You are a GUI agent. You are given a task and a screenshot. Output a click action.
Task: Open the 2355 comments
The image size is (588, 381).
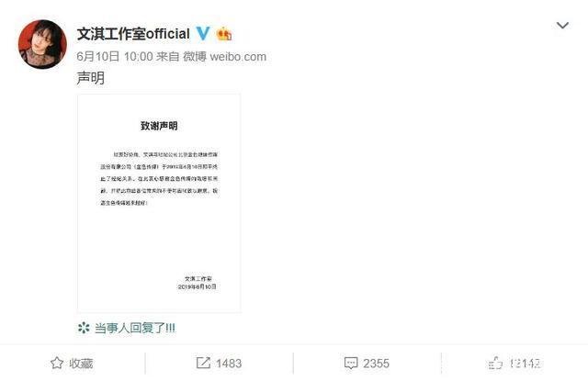point(376,363)
